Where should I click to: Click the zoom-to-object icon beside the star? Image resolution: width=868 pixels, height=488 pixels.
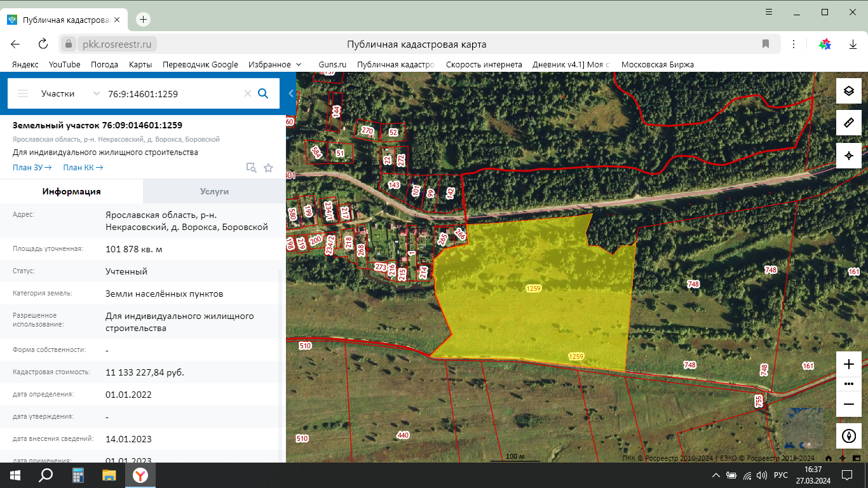point(252,168)
